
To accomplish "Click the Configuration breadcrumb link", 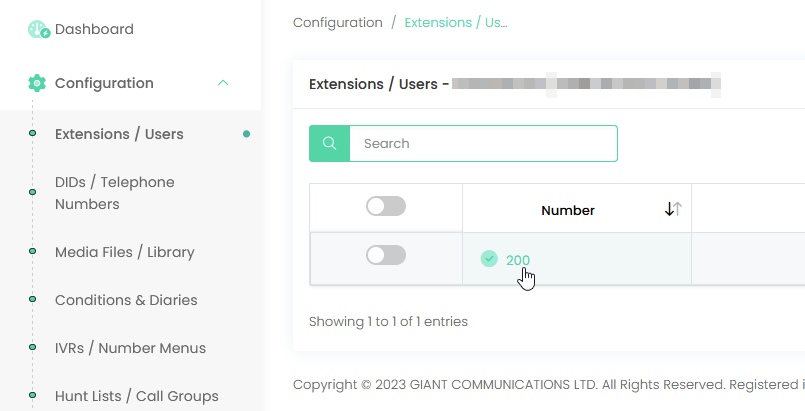I will coord(338,23).
